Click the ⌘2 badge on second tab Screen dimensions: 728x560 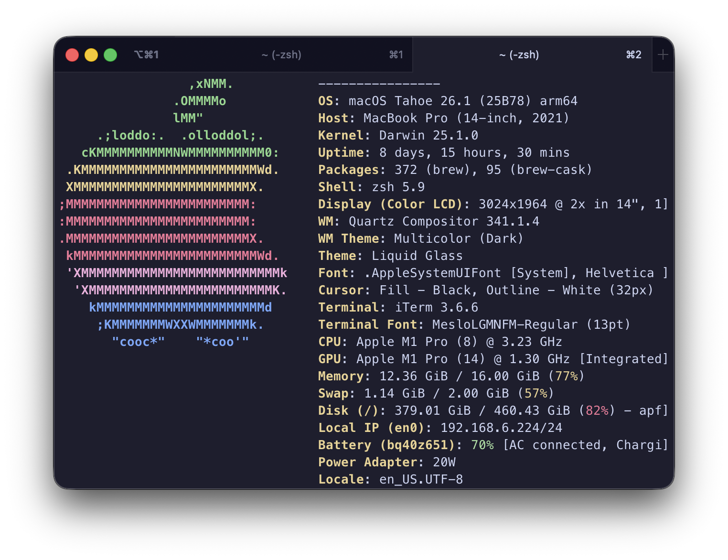[633, 54]
